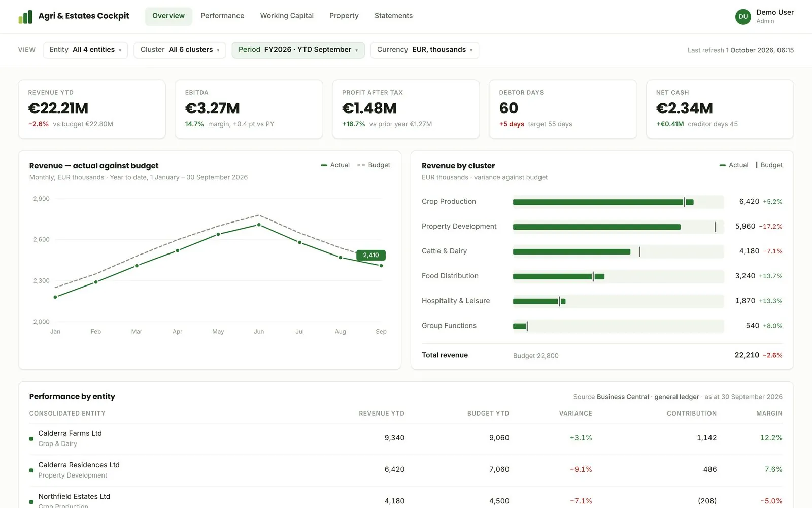Toggle the Actual legend in the monthly revenue chart

(x=335, y=165)
